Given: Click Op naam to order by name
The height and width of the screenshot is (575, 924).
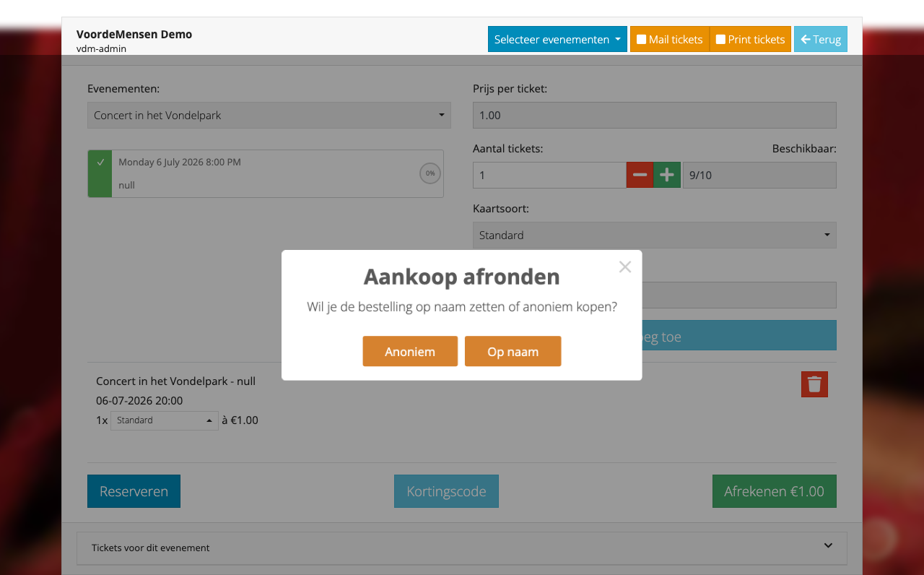Looking at the screenshot, I should [513, 351].
